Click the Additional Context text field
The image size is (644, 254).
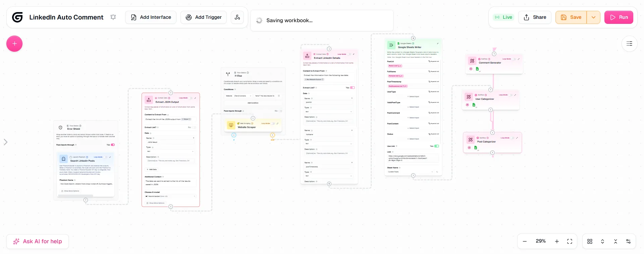coord(170,183)
